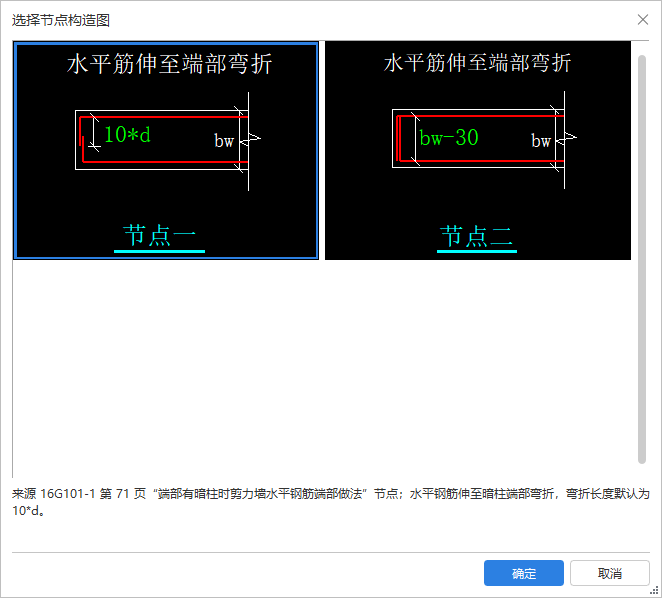This screenshot has width=662, height=598.
Task: Click the red rebar bend in node two
Action: [399, 138]
